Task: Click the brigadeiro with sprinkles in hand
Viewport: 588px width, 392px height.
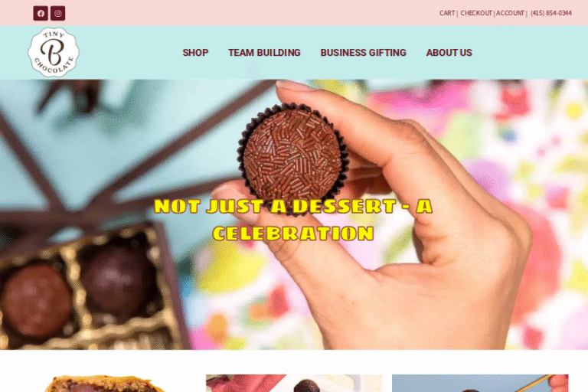Action: click(293, 154)
